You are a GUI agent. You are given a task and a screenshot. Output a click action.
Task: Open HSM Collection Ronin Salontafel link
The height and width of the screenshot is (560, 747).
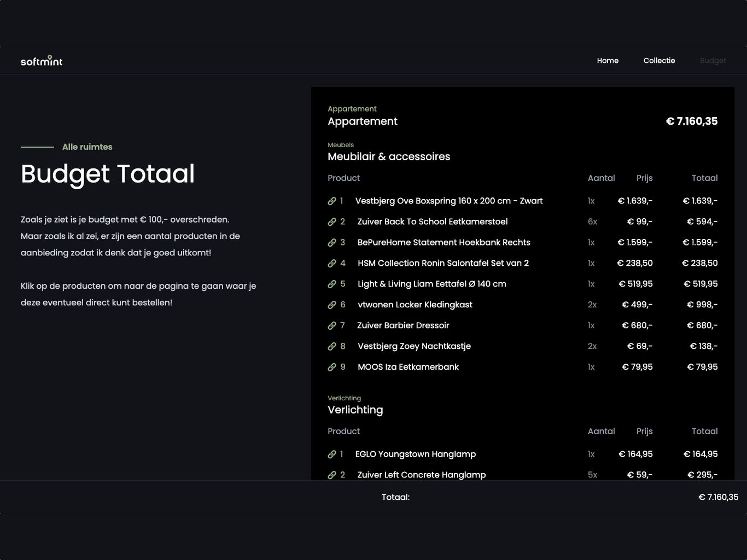[x=443, y=263]
